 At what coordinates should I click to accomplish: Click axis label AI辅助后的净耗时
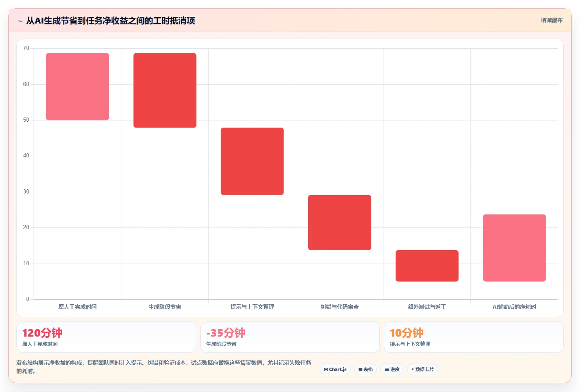[x=514, y=307]
